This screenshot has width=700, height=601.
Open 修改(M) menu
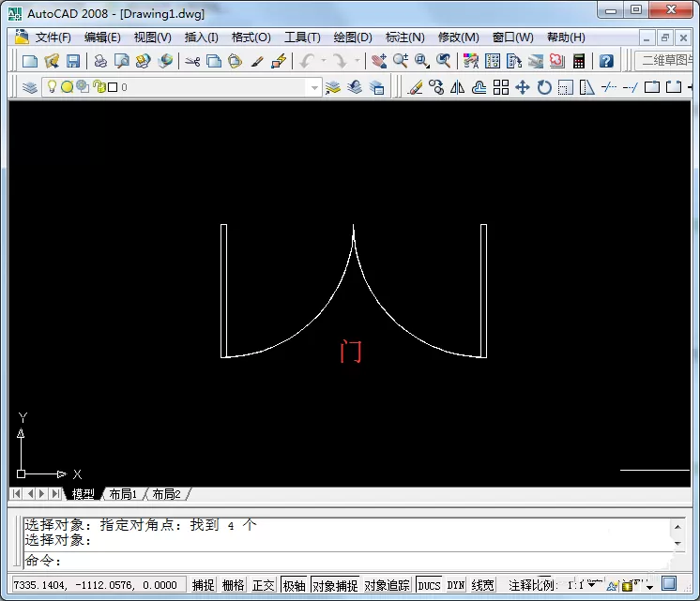click(x=458, y=38)
